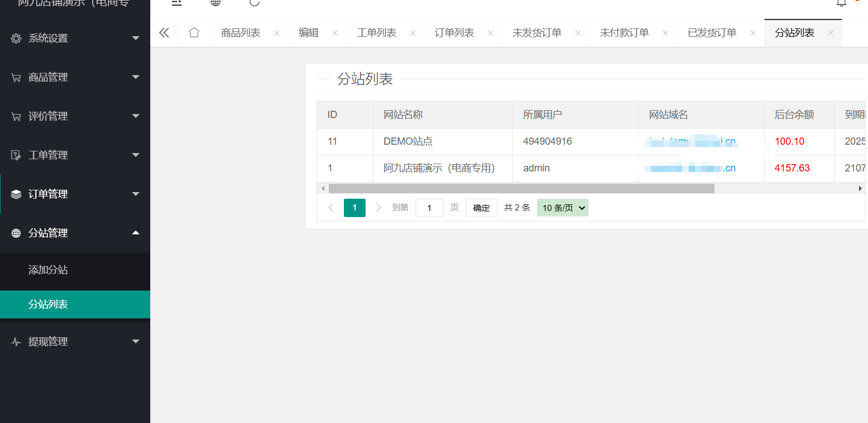
Task: Click the horizontal table scrollbar
Action: (x=521, y=189)
